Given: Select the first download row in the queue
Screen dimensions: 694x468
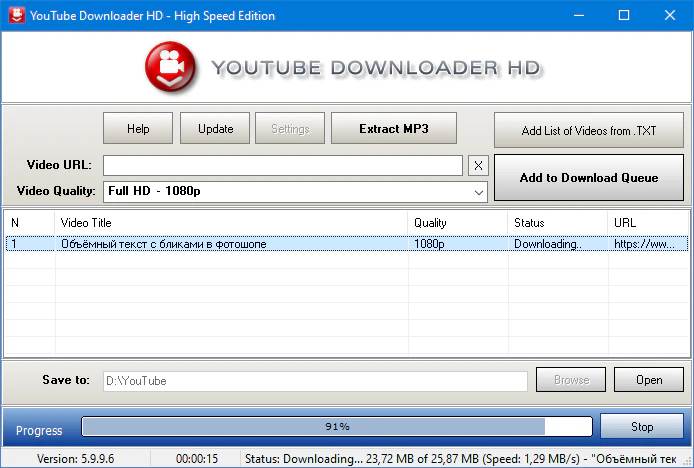Looking at the screenshot, I should tap(230, 244).
